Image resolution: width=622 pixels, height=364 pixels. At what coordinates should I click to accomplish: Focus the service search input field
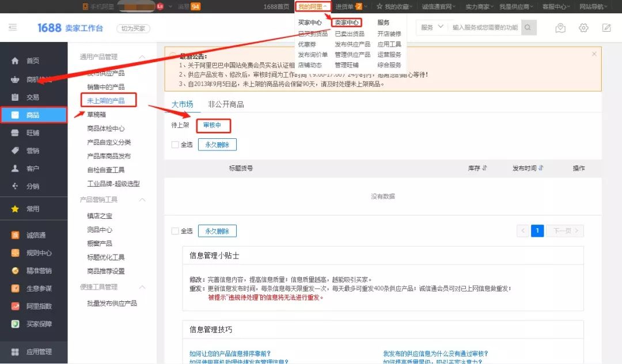485,28
